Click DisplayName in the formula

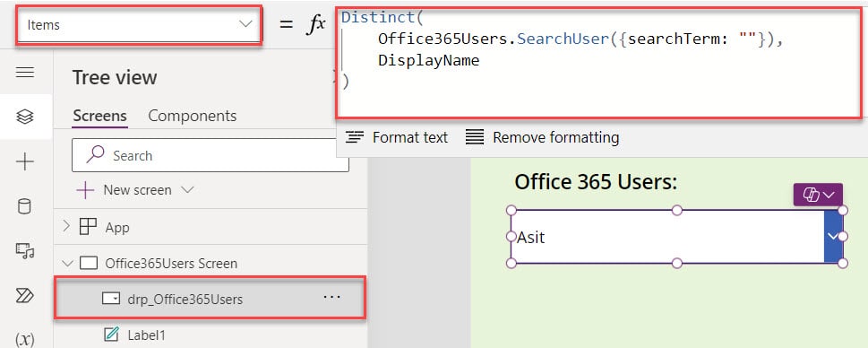coord(428,60)
